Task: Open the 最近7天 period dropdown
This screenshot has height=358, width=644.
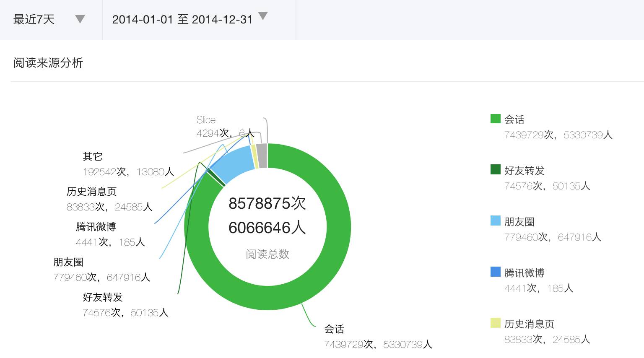Action: 51,20
